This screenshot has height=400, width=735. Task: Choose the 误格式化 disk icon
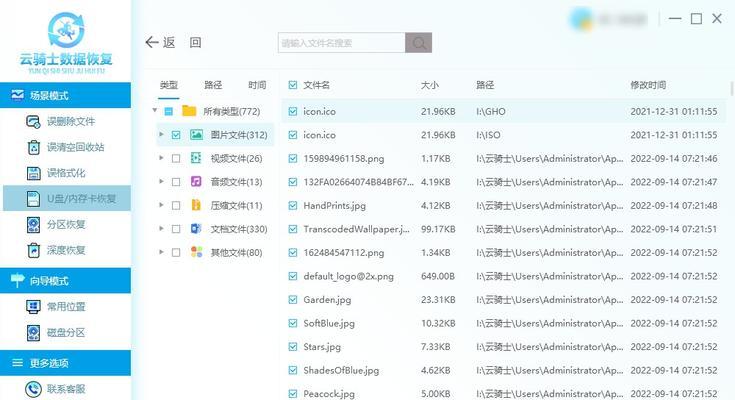pyautogui.click(x=33, y=173)
